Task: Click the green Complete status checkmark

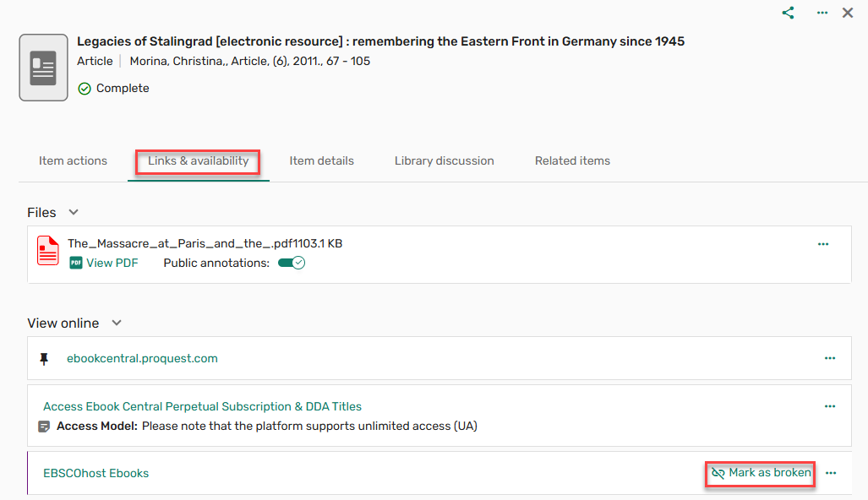Action: coord(85,89)
